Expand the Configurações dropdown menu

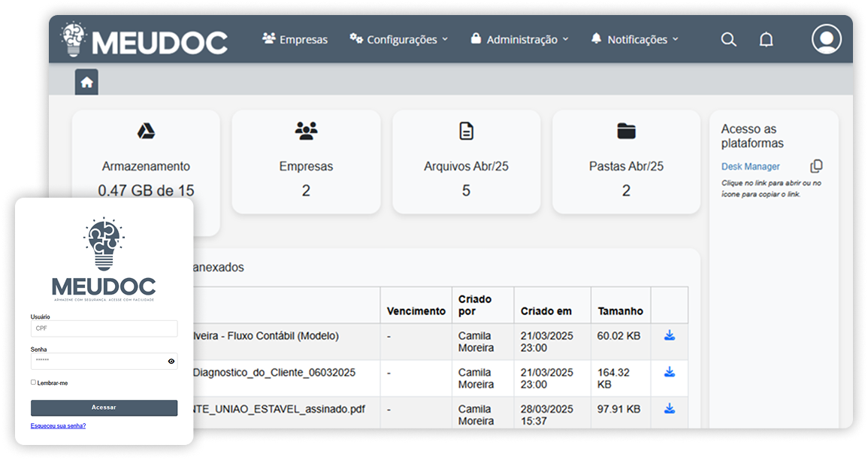coord(398,39)
